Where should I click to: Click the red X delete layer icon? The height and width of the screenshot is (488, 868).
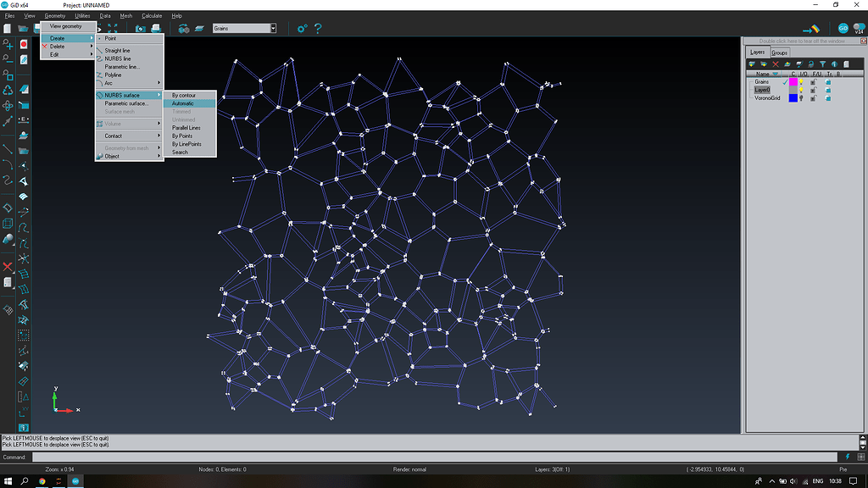775,64
